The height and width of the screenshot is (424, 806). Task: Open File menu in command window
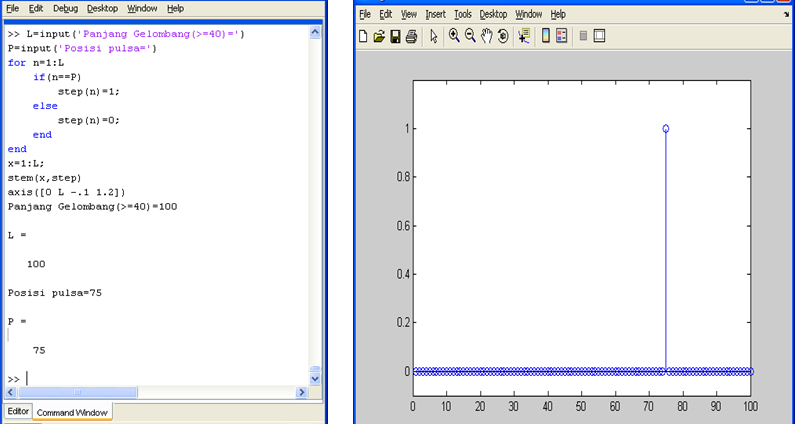coord(12,8)
